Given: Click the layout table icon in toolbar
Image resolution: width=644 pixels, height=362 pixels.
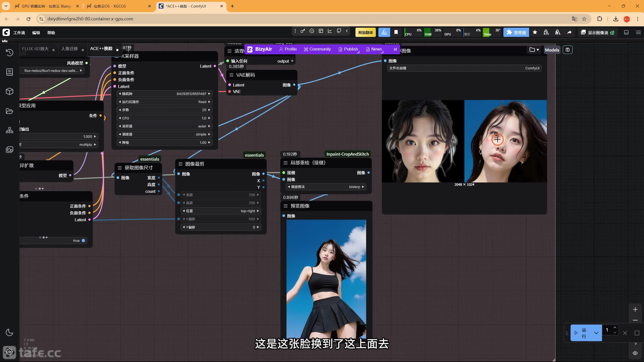Looking at the screenshot, I should [321, 31].
